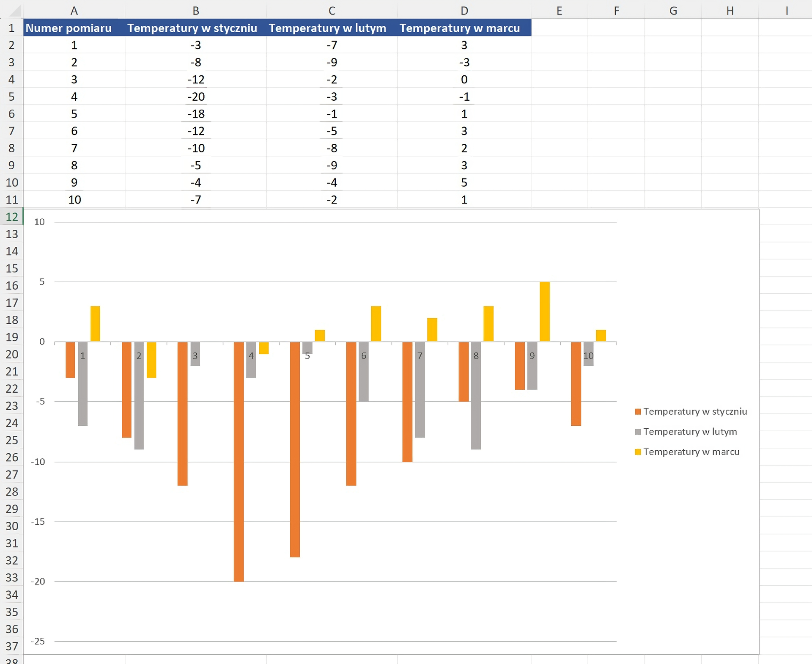Select row header 5
This screenshot has height=664, width=812.
[x=11, y=96]
